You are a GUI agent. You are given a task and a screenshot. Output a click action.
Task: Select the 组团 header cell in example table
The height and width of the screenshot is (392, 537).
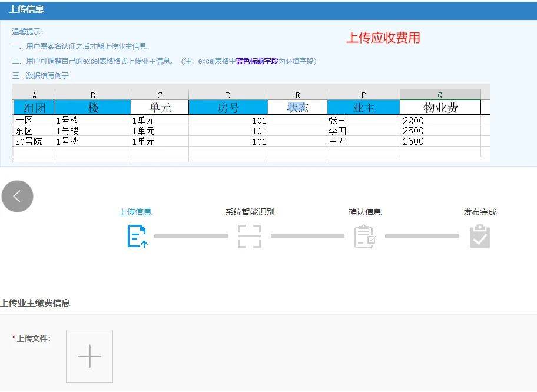coord(34,107)
